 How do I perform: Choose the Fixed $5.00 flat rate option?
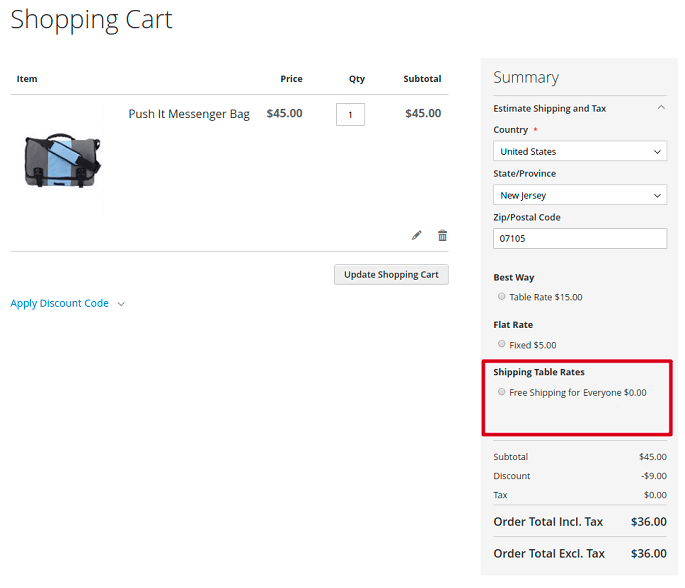(502, 345)
